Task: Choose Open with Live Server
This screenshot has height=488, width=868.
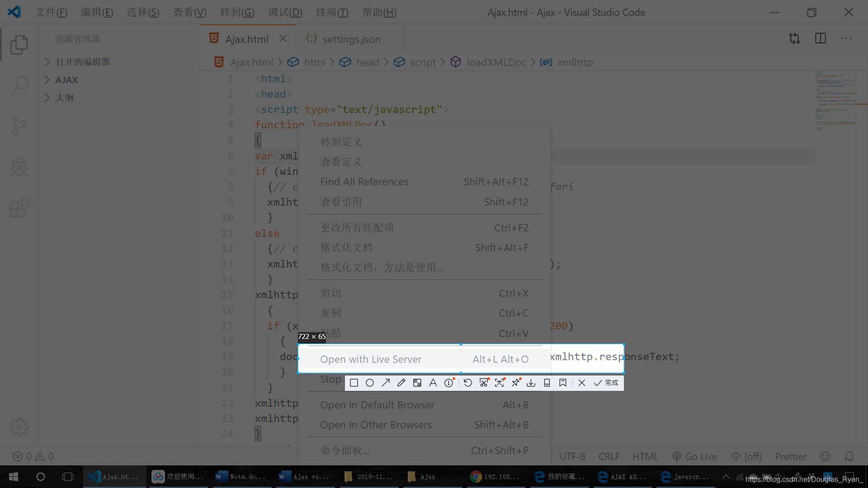Action: [371, 360]
